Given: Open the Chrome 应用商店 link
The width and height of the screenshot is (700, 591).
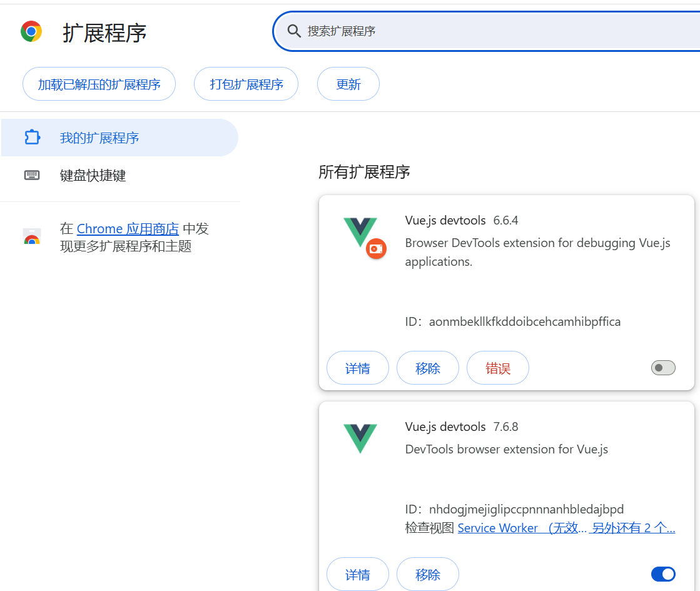Looking at the screenshot, I should 128,228.
